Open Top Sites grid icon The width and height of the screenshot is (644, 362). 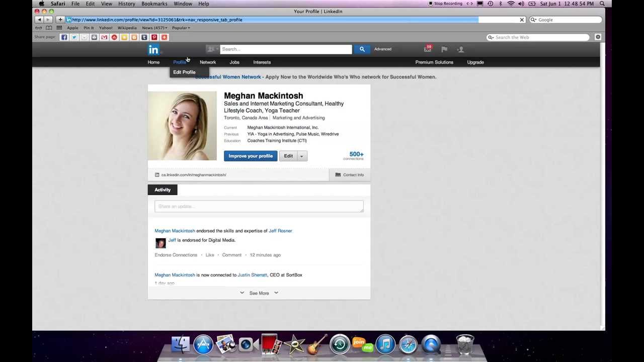(x=59, y=28)
